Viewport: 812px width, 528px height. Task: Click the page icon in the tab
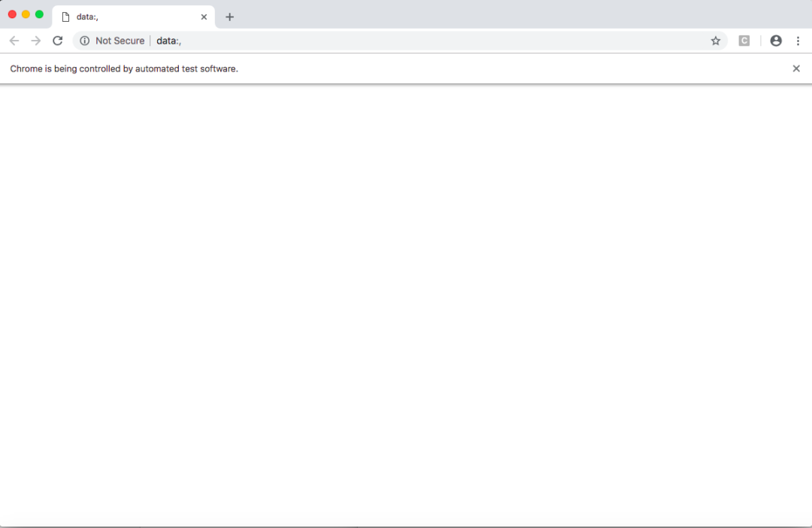click(x=65, y=17)
